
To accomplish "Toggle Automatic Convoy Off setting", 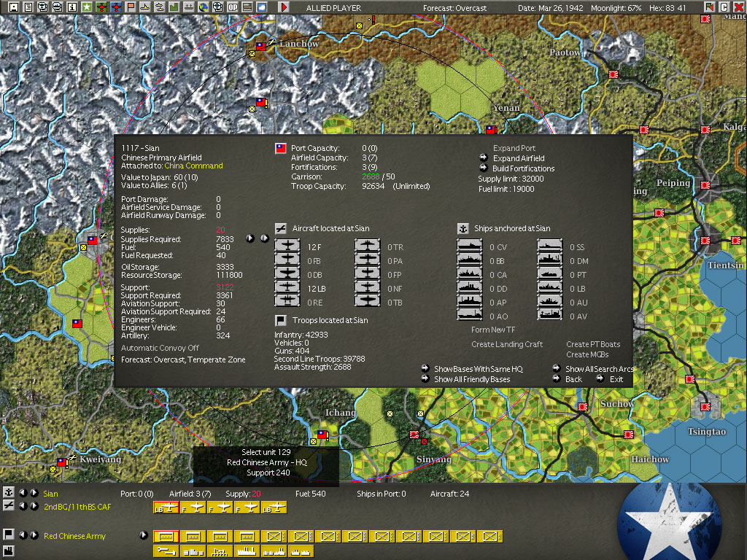I will (160, 348).
